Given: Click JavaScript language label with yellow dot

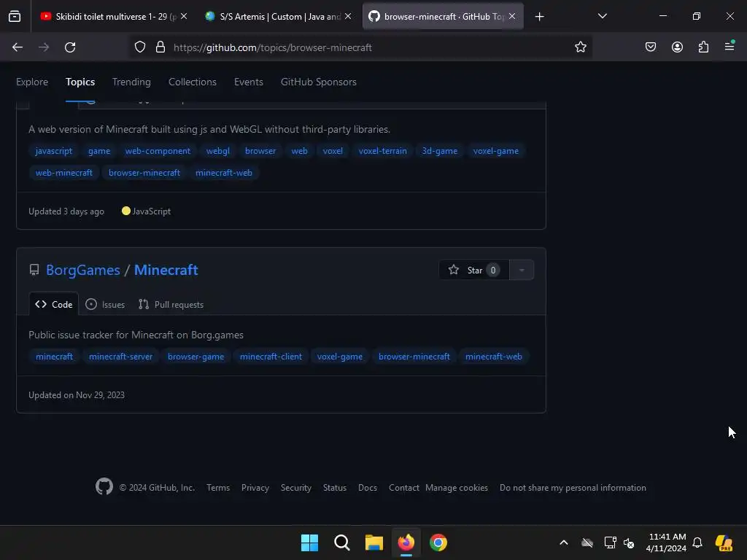Looking at the screenshot, I should (x=146, y=211).
